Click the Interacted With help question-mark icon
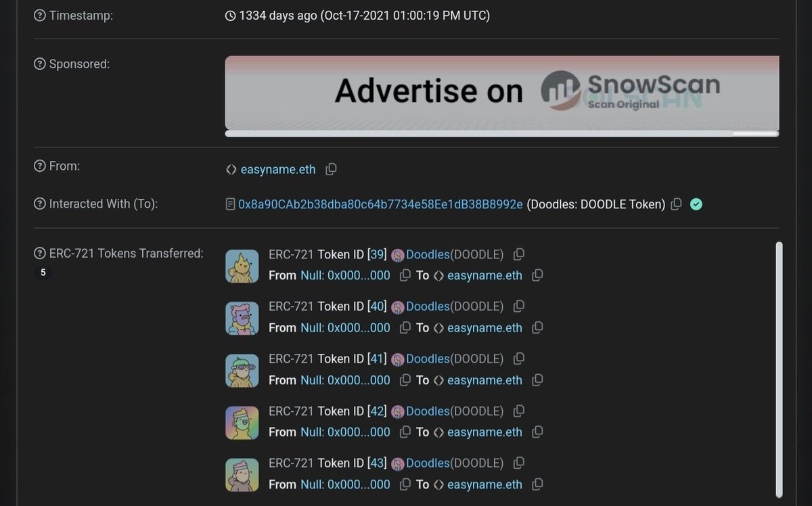812x506 pixels. [x=40, y=204]
